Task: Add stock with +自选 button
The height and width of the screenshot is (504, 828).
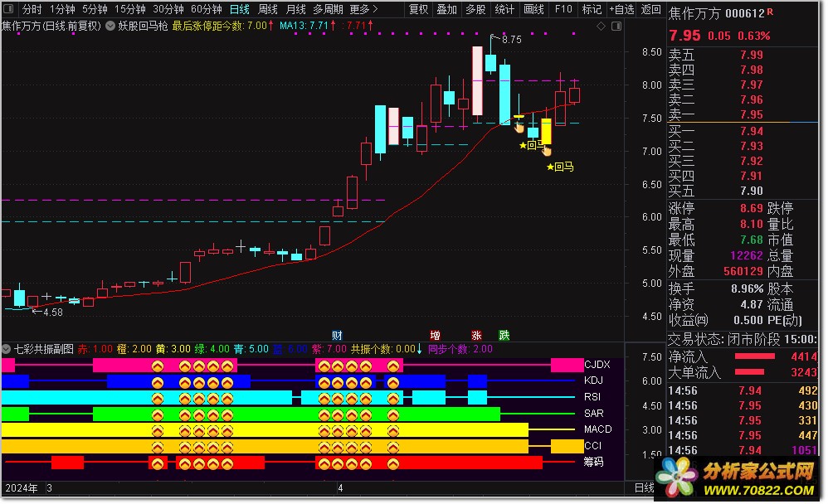Action: (x=621, y=9)
